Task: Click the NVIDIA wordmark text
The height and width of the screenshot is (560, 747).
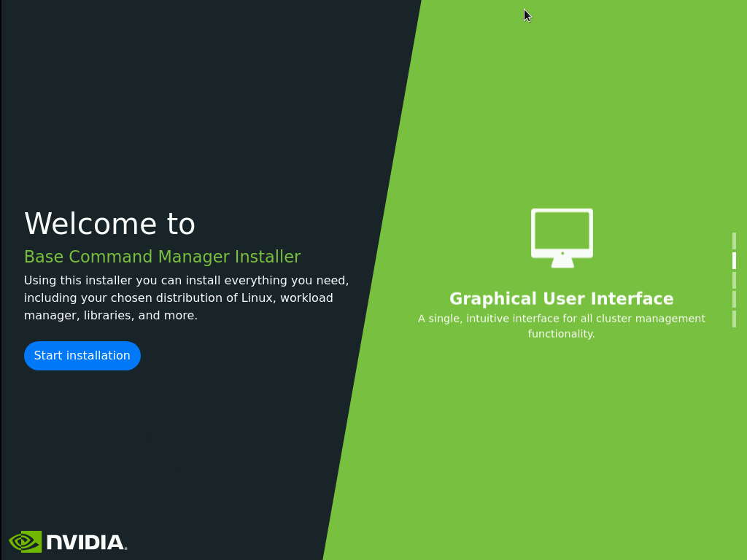Action: (85, 542)
